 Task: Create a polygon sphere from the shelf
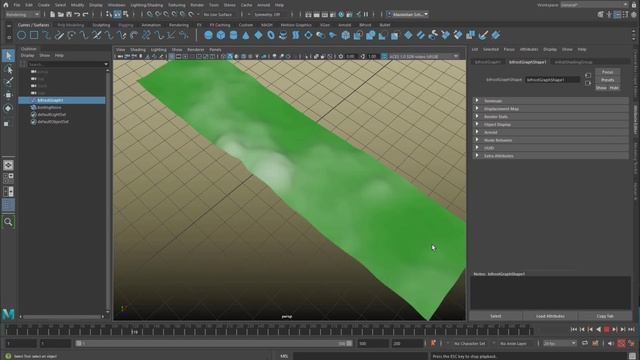(208, 35)
